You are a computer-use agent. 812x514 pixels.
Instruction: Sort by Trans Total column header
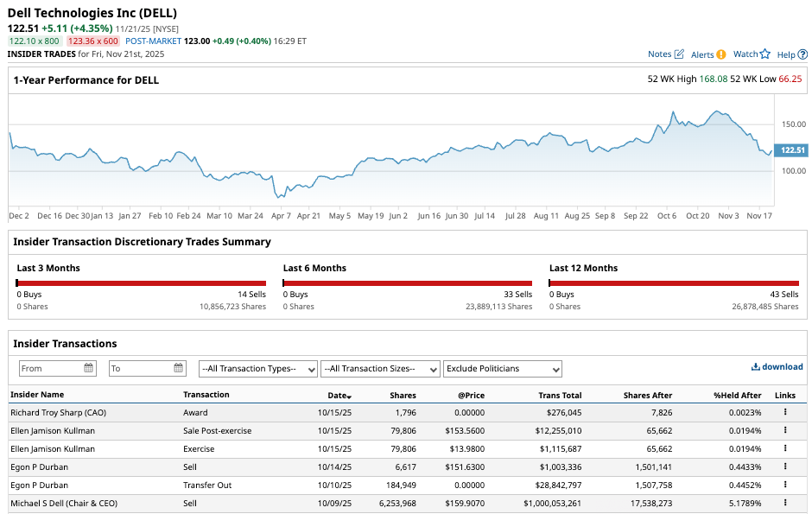click(x=560, y=395)
